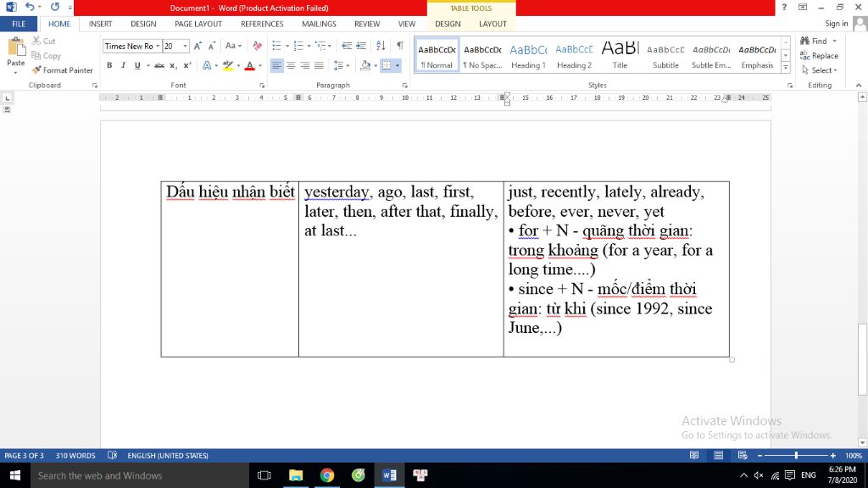Toggle bold formatting
Screen dimensions: 868x488
[109, 65]
